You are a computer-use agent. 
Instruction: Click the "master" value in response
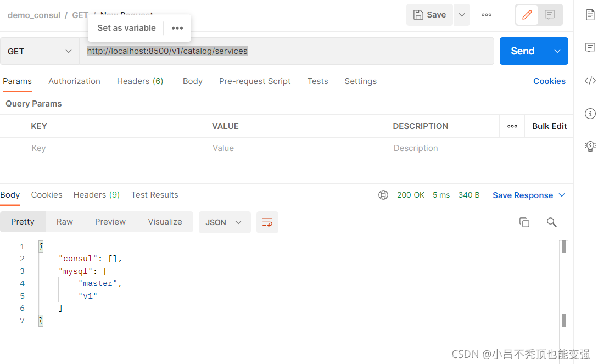pos(98,284)
